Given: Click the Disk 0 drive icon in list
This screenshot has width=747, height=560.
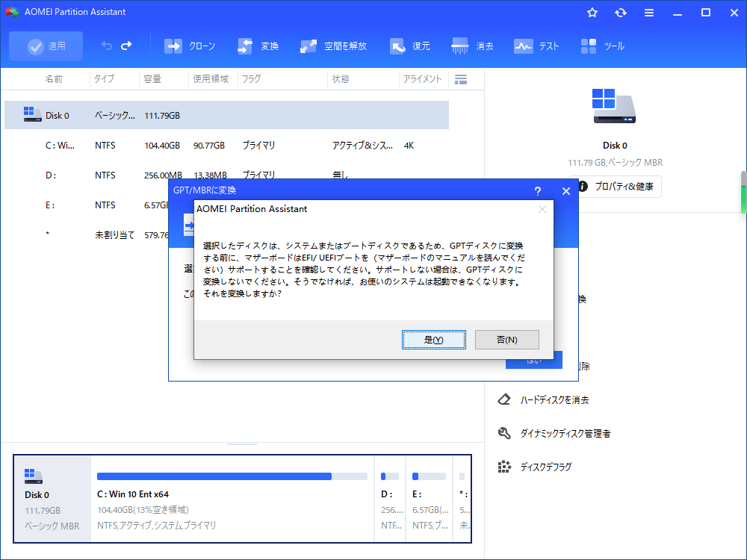Looking at the screenshot, I should (x=32, y=114).
